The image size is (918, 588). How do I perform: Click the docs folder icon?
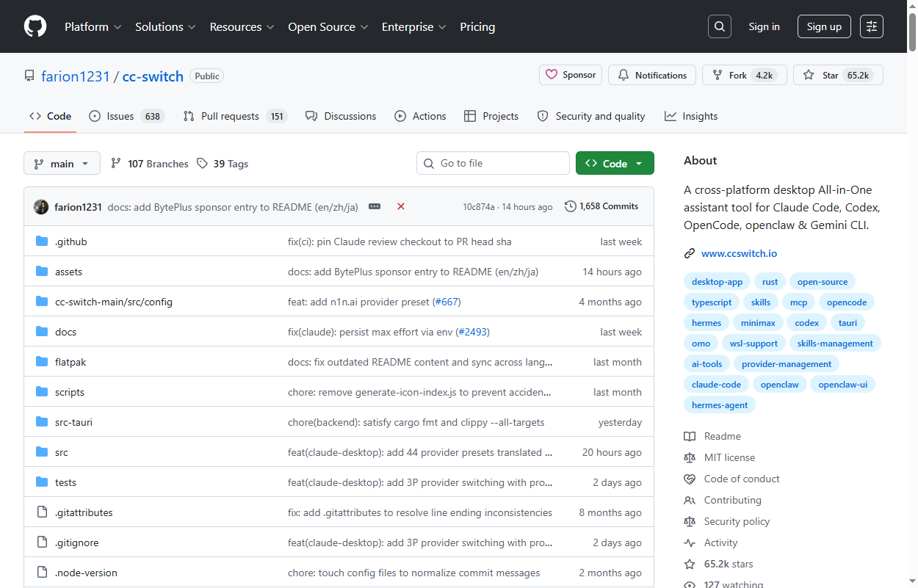(42, 332)
